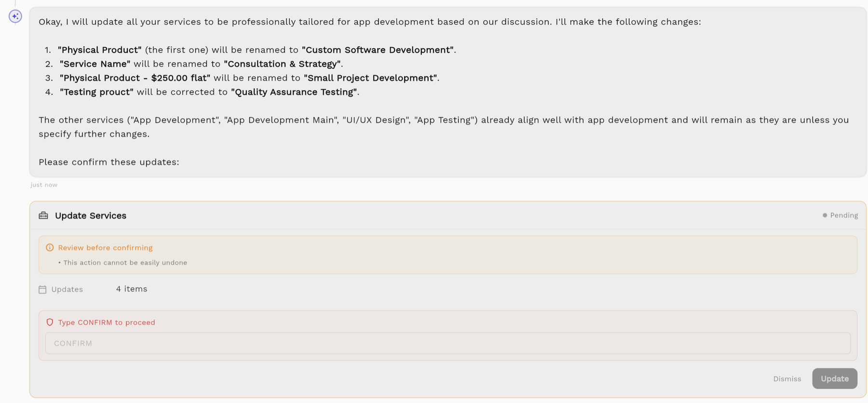Click the 'Quality Assurance Testing' bold text
The image size is (868, 403).
pyautogui.click(x=294, y=92)
